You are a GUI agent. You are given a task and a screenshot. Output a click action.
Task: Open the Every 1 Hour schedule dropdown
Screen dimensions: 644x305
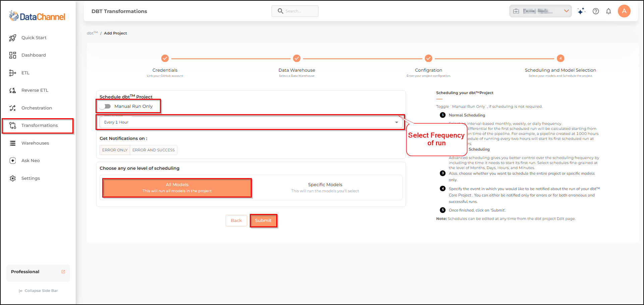point(251,122)
